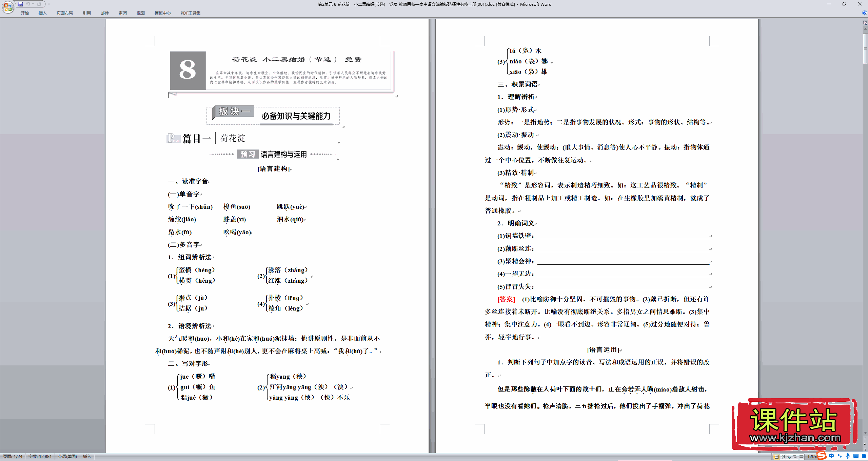
Task: Save the document with floppy disk icon
Action: (21, 4)
